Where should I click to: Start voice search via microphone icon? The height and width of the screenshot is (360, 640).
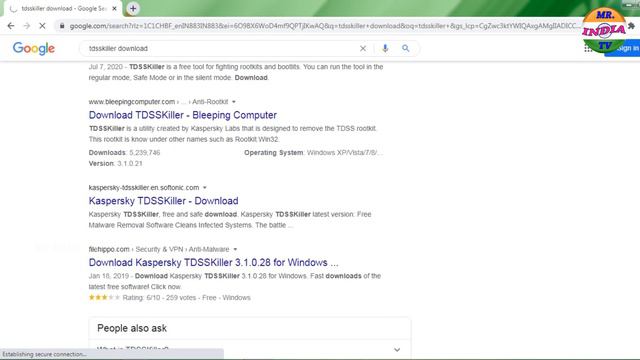(385, 48)
